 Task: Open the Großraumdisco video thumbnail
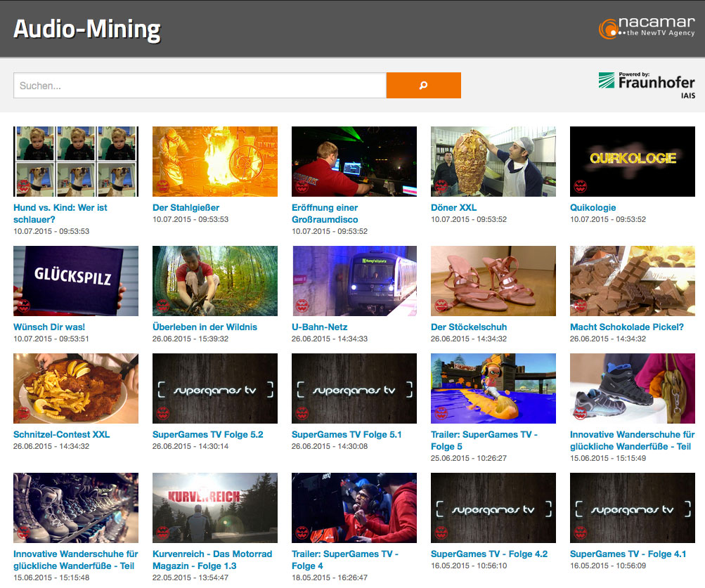[354, 162]
